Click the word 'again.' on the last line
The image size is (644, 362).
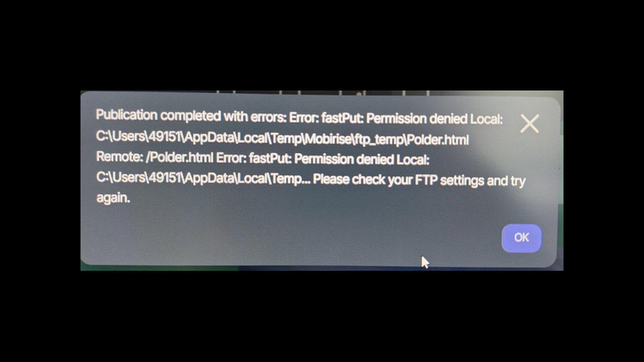click(x=113, y=198)
